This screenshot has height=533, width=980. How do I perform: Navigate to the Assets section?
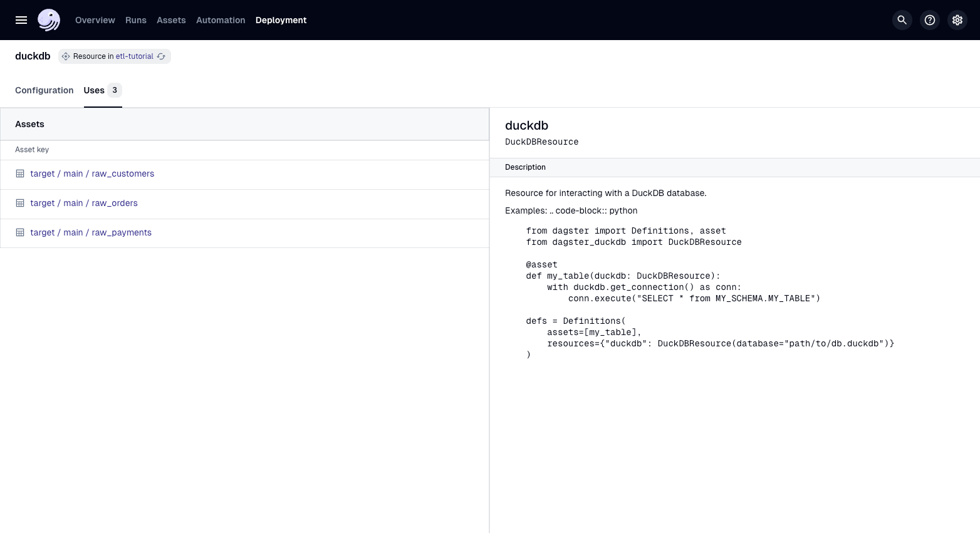coord(171,20)
